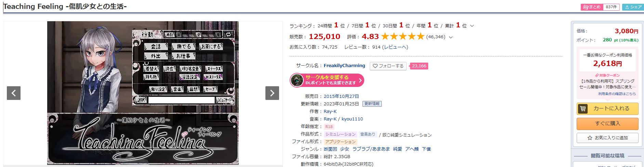Image resolution: width=644 pixels, height=167 pixels.
Task: Open author Ray-K's page
Action: point(330,111)
